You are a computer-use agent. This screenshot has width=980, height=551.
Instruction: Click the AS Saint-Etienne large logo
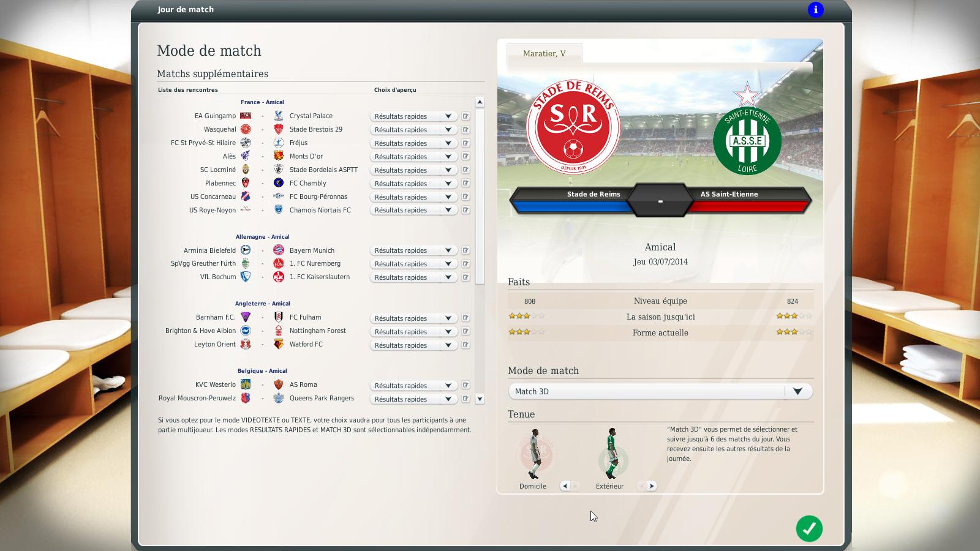pos(747,129)
